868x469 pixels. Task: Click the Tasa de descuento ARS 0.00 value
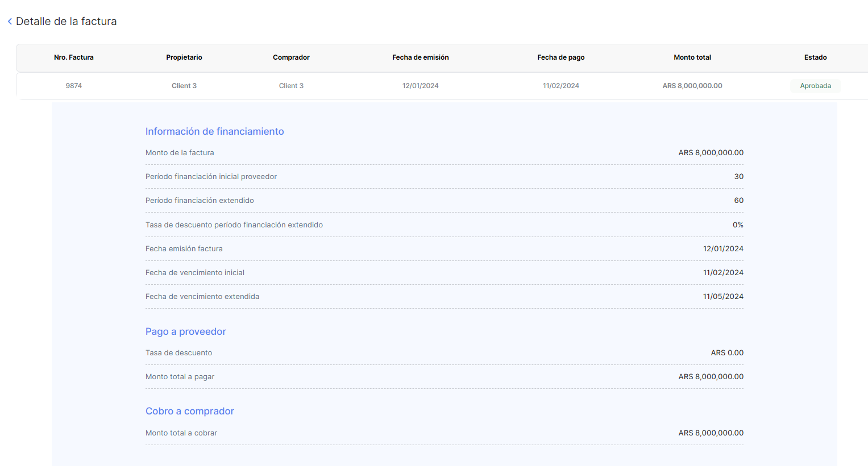pyautogui.click(x=727, y=353)
